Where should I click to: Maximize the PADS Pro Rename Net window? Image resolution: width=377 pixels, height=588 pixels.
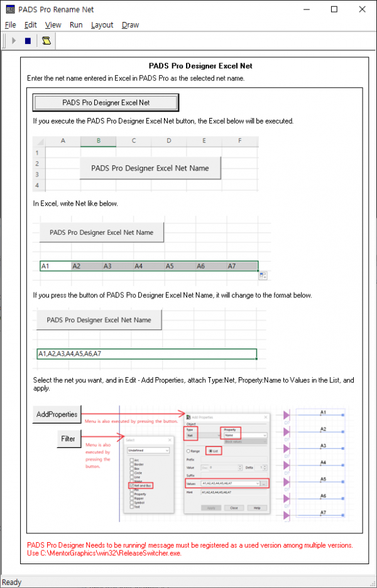coord(334,9)
